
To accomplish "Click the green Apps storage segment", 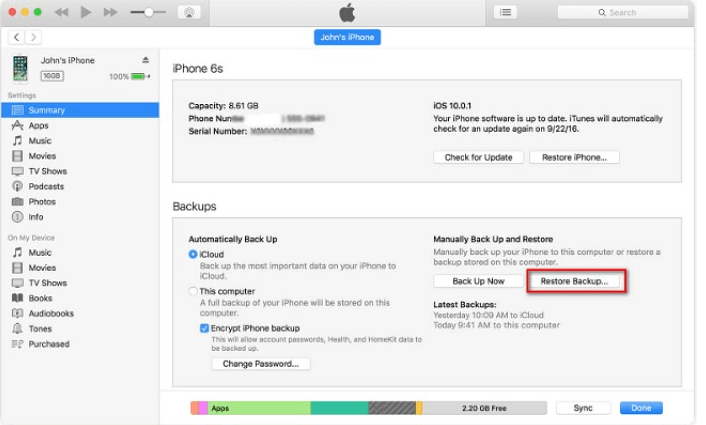I will [259, 408].
